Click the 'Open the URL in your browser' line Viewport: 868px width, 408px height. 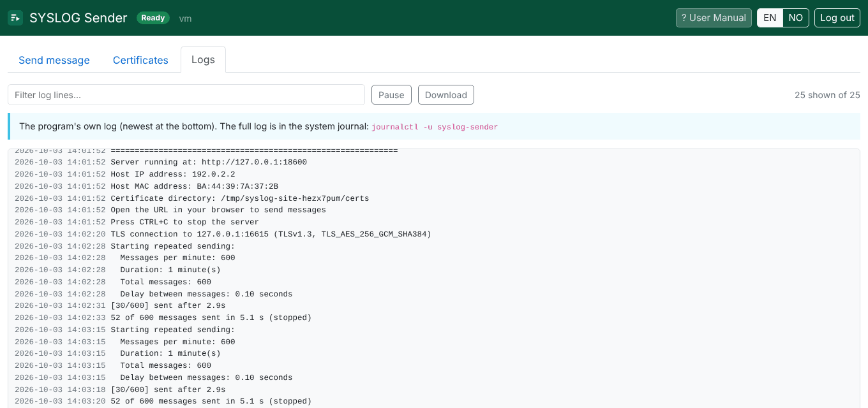(x=170, y=210)
